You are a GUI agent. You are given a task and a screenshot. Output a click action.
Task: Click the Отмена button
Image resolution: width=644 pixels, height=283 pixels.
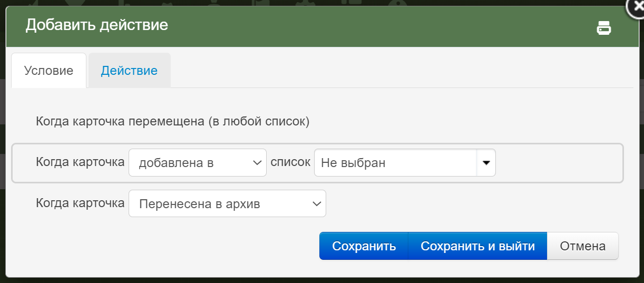pos(582,246)
